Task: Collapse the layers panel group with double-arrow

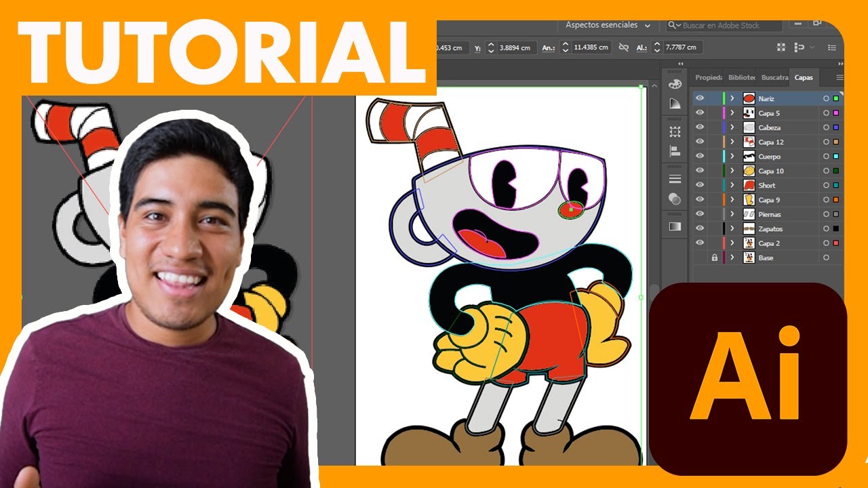Action: 840,64
